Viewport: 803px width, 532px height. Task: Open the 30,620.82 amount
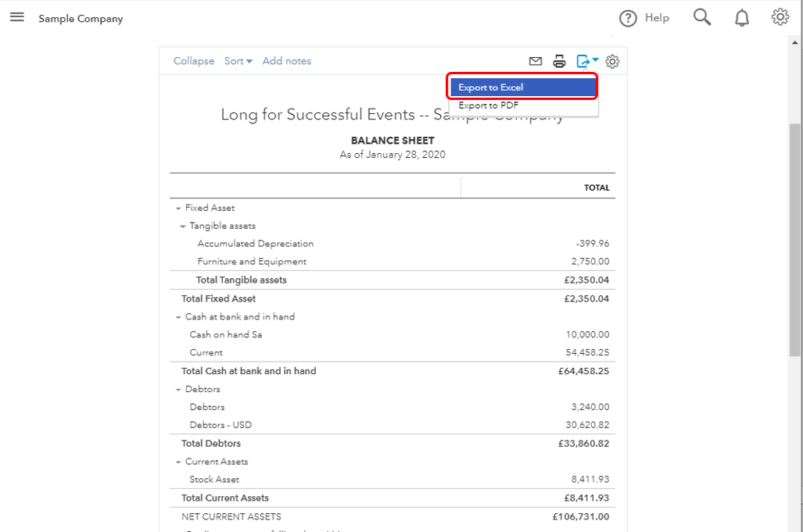pyautogui.click(x=587, y=425)
